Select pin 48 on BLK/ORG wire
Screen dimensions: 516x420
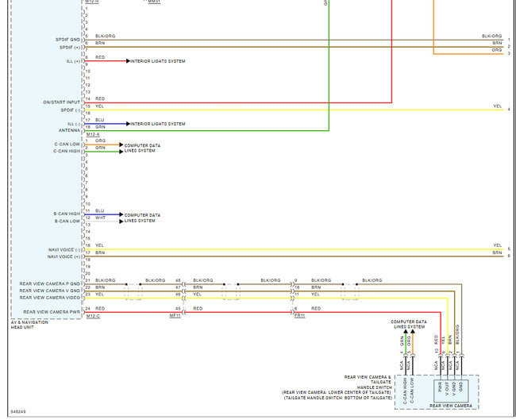pos(178,280)
